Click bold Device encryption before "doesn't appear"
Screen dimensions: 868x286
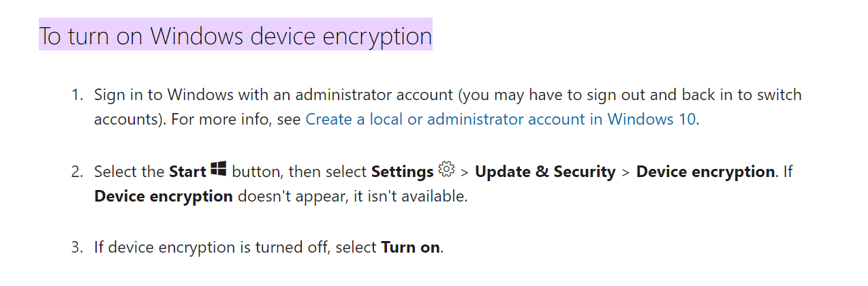coord(164,197)
